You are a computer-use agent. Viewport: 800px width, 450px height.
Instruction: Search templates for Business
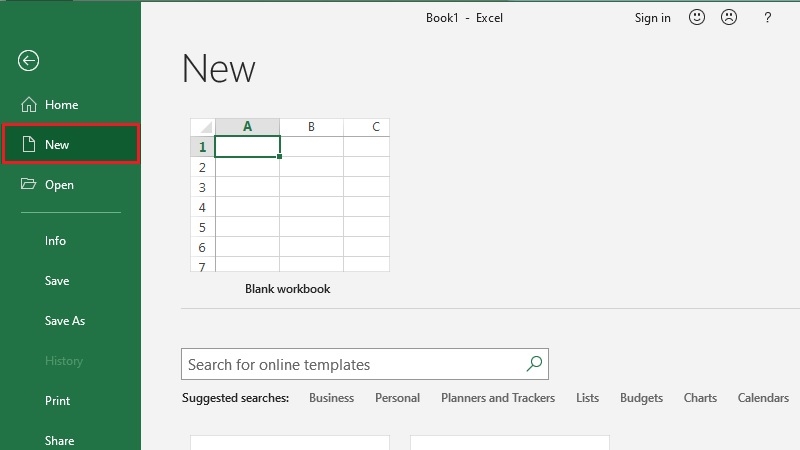(331, 398)
